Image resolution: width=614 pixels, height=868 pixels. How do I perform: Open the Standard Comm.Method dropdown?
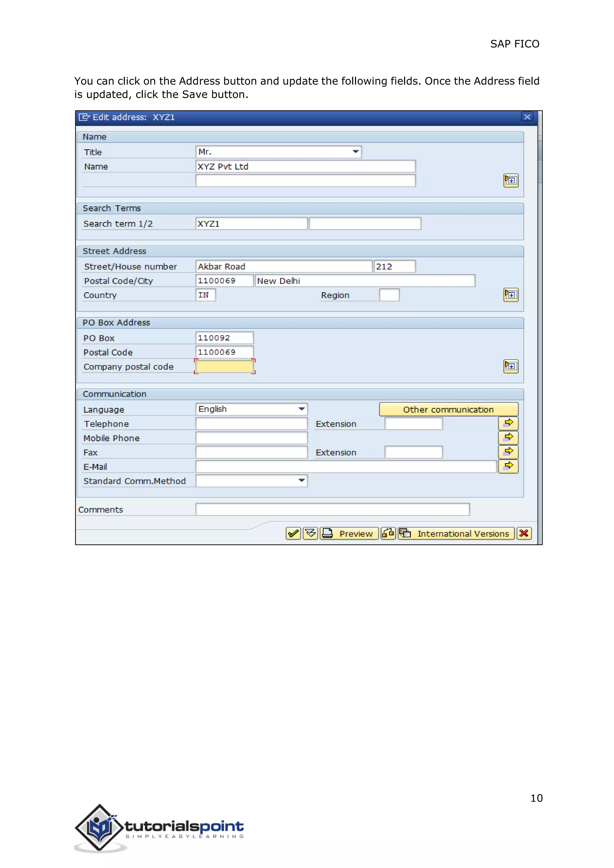[x=252, y=481]
